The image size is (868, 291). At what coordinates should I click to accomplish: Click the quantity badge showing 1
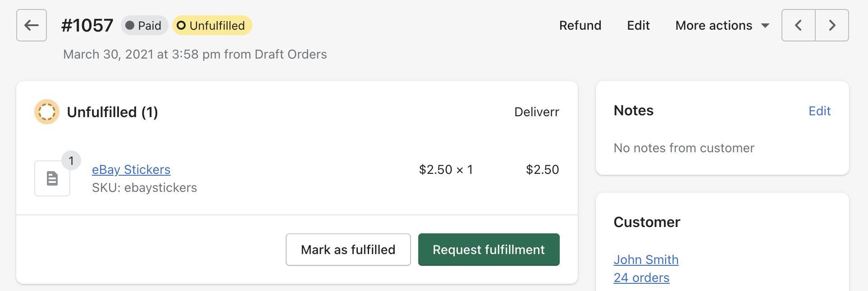coord(71,161)
